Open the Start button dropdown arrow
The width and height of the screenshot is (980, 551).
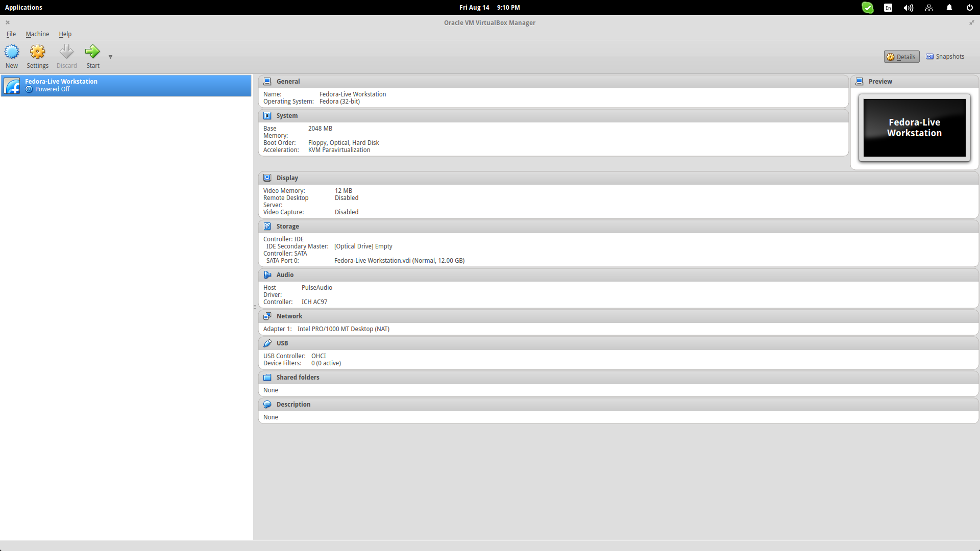[110, 57]
